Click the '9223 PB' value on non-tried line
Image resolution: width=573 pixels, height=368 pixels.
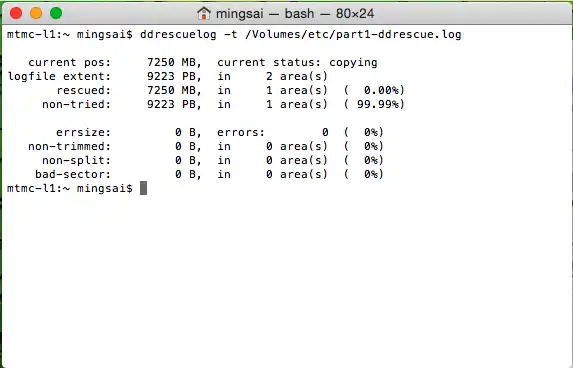click(x=171, y=105)
